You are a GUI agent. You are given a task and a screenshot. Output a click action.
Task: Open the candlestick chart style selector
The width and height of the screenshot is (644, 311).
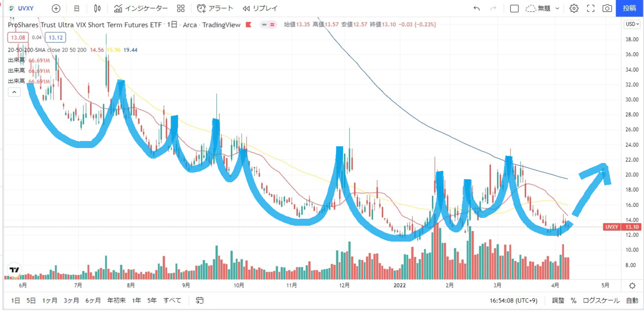(97, 9)
